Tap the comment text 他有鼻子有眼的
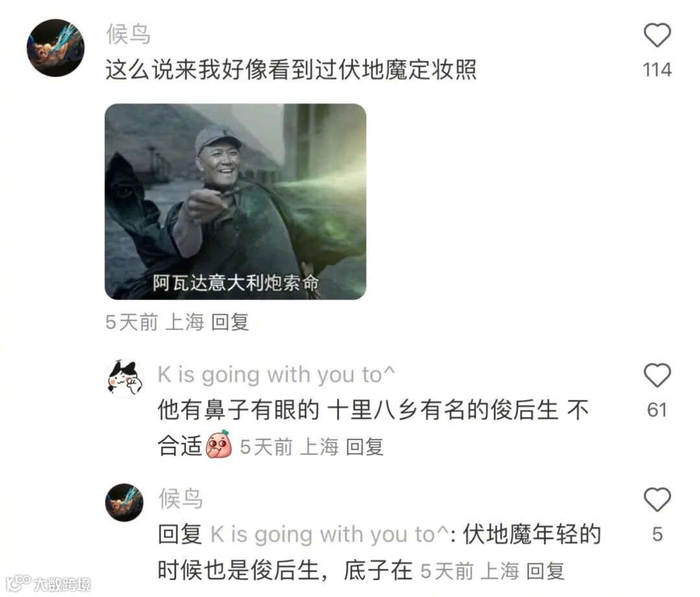Screen dimensions: 700x597 (239, 410)
